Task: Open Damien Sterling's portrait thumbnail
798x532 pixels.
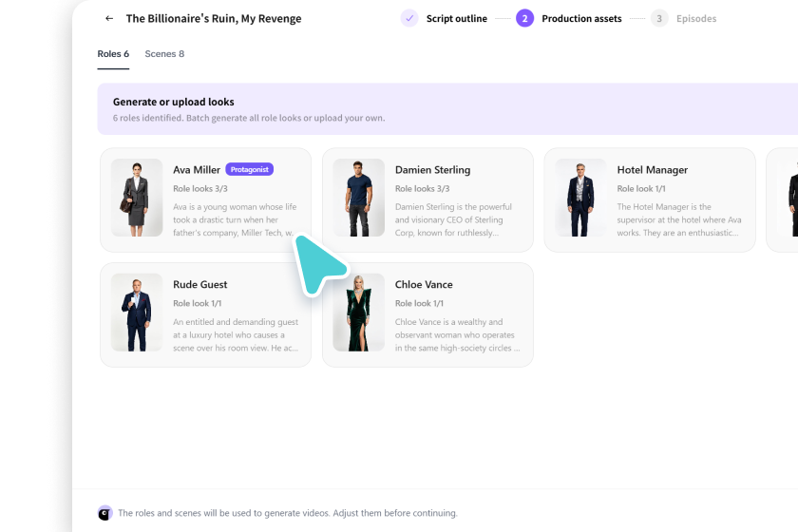Action: [x=359, y=198]
